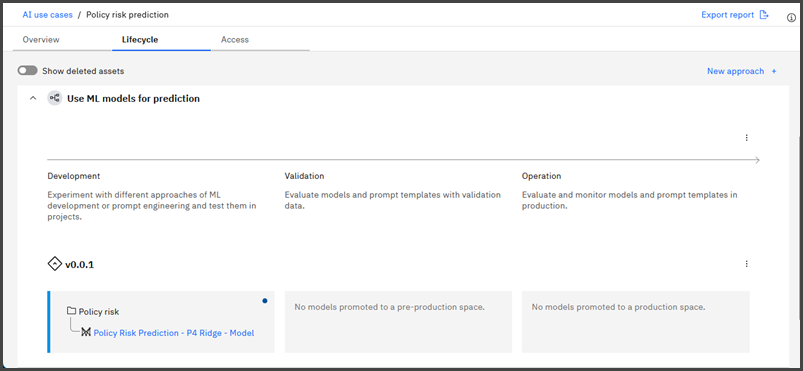Open the overflow menu for v0.0.1
803x371 pixels.
(746, 264)
